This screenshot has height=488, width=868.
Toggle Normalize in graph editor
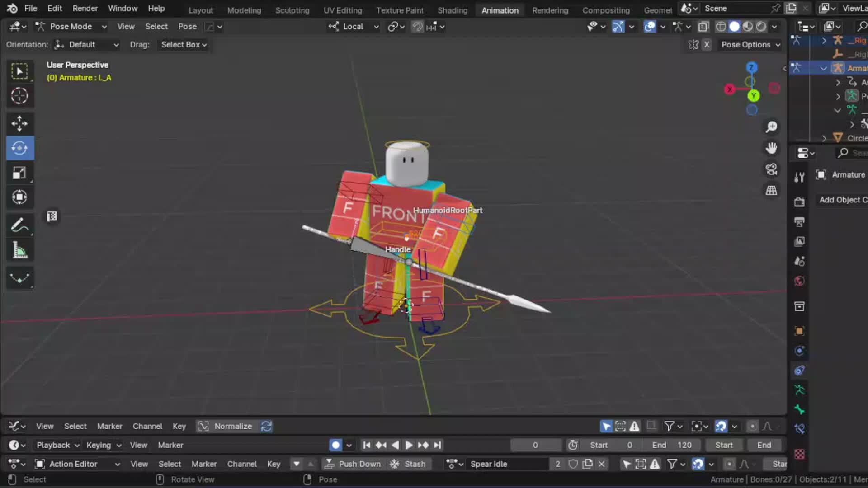(227, 426)
